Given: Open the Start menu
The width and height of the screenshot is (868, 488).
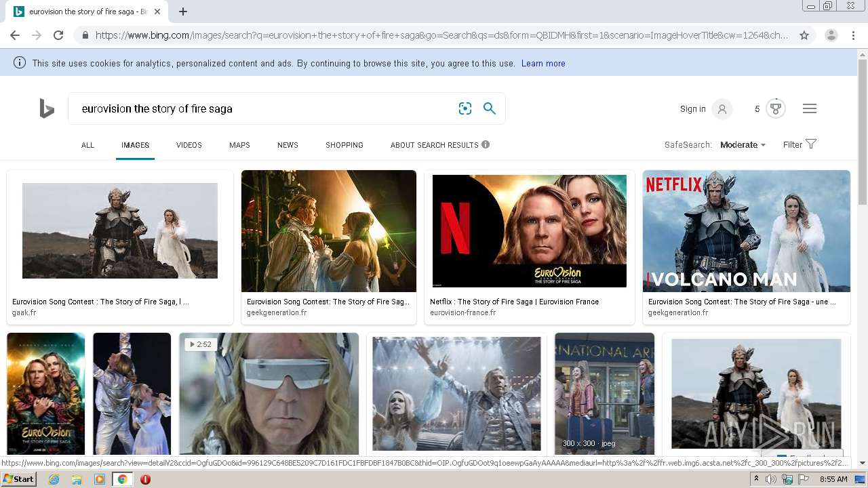Looking at the screenshot, I should click(18, 479).
